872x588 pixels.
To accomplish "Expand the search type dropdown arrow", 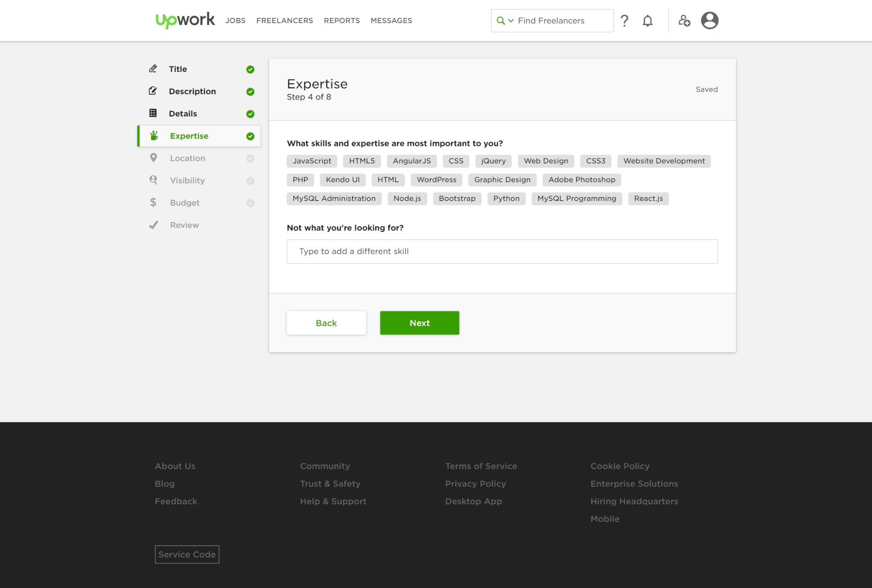I will coord(511,20).
